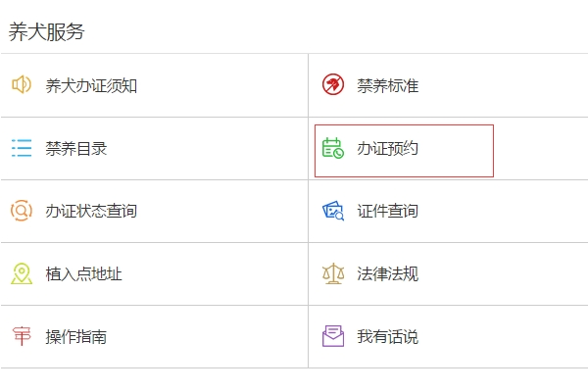The image size is (588, 392).
Task: Click the blue card-search 证件查询 icon
Action: click(333, 211)
